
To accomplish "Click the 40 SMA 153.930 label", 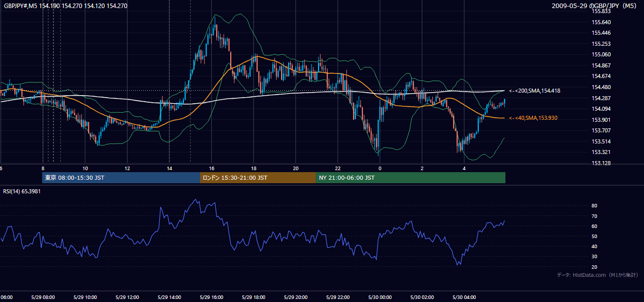I will (x=533, y=118).
